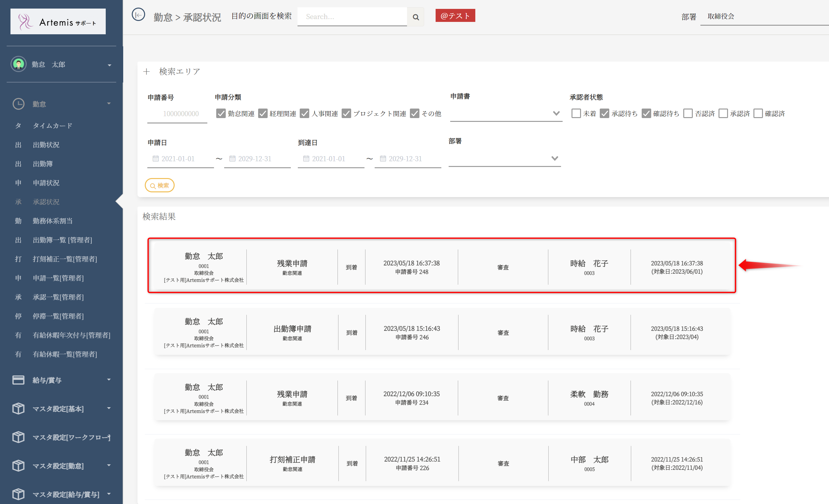
Task: Uncheck the 勤怠関連 checkbox
Action: pyautogui.click(x=221, y=114)
